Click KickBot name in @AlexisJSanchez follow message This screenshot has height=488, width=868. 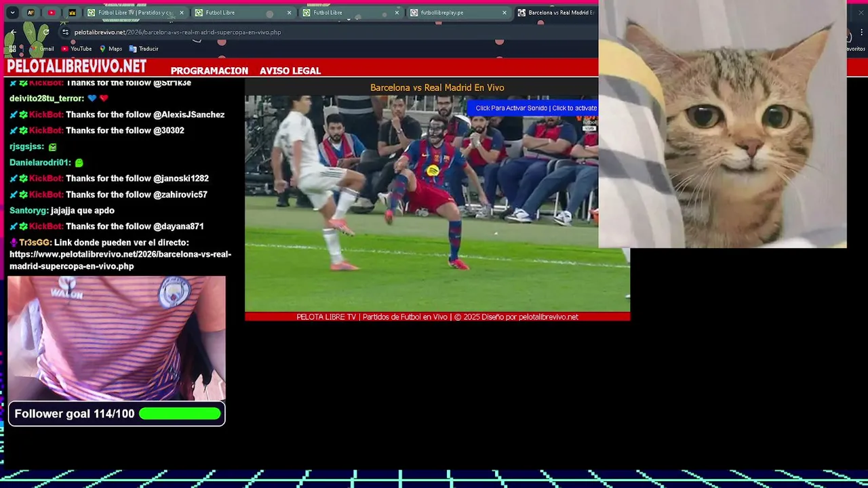pos(46,115)
